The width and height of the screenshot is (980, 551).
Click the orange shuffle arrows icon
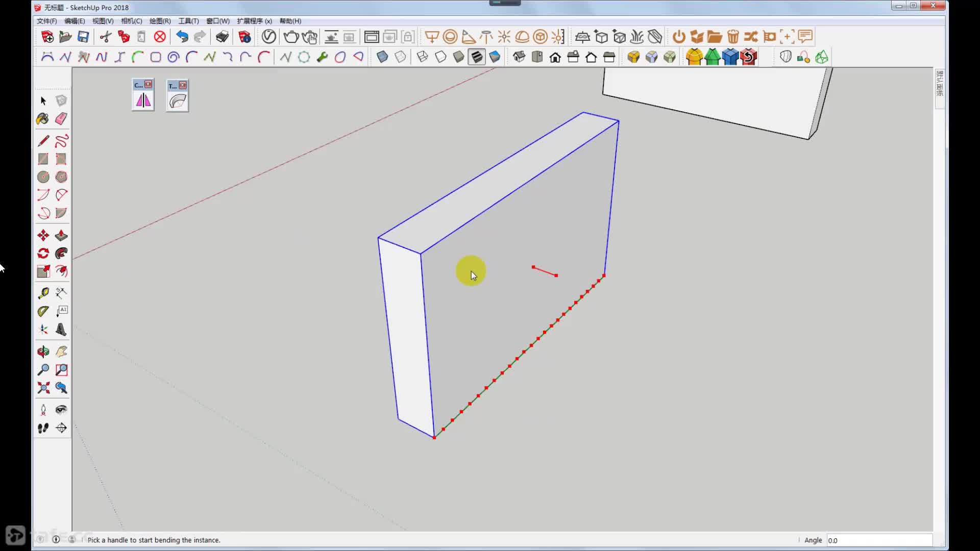click(751, 37)
